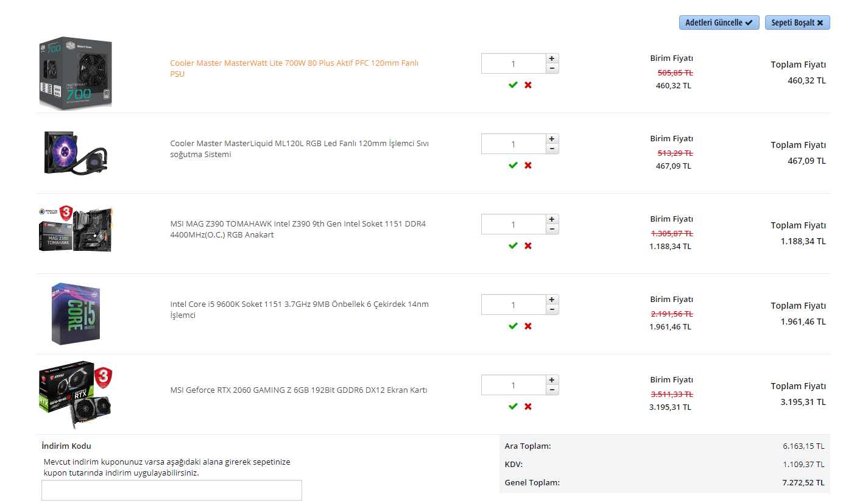Decrease quantity of MSI Z390 TOMAHAWK motherboard

[x=552, y=229]
